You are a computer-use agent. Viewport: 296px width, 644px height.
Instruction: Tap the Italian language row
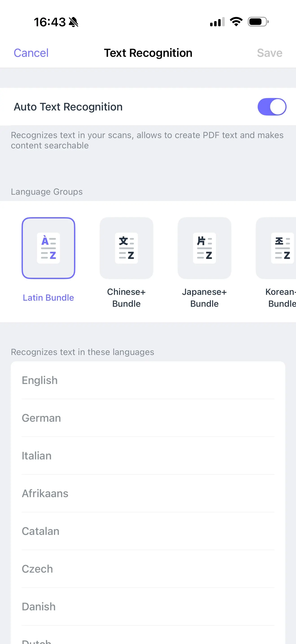pyautogui.click(x=148, y=456)
